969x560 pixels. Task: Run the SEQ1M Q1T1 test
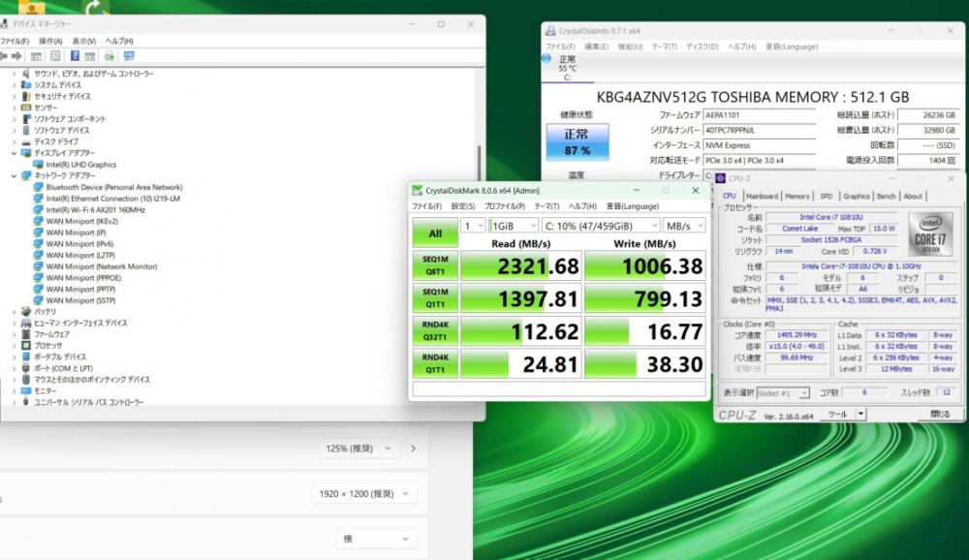435,298
